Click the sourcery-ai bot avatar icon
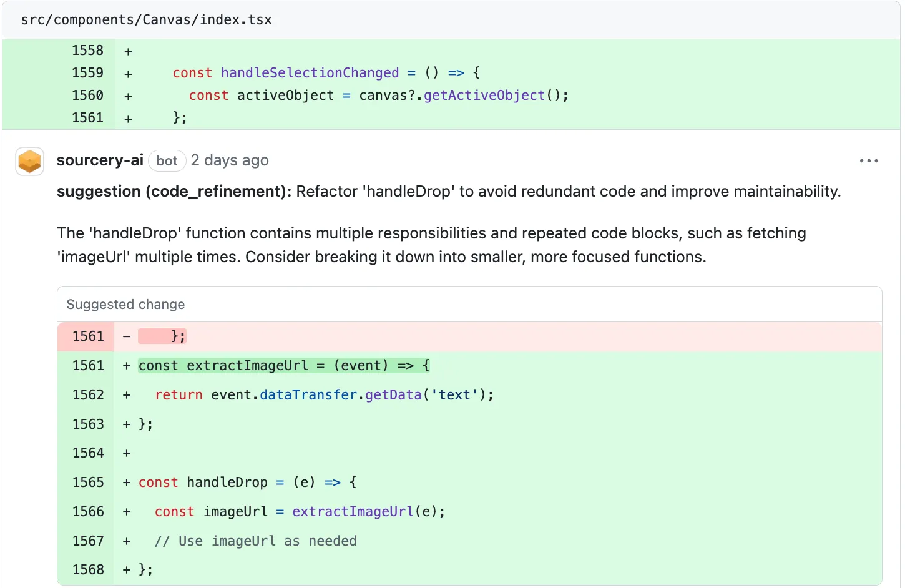The height and width of the screenshot is (588, 905). [29, 161]
